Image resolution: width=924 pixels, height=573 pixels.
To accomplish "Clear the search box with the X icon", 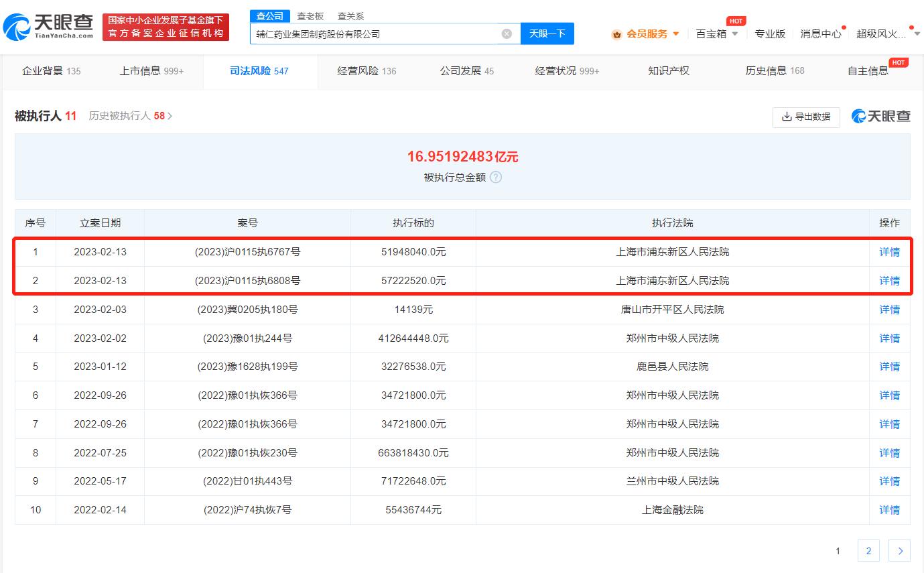I will pyautogui.click(x=507, y=34).
